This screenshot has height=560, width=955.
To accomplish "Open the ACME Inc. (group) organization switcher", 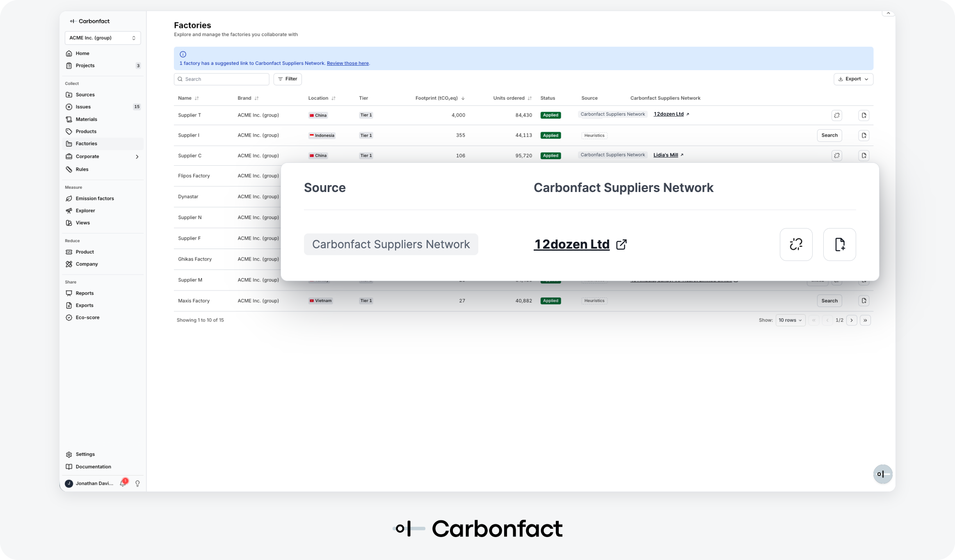I will click(x=103, y=38).
